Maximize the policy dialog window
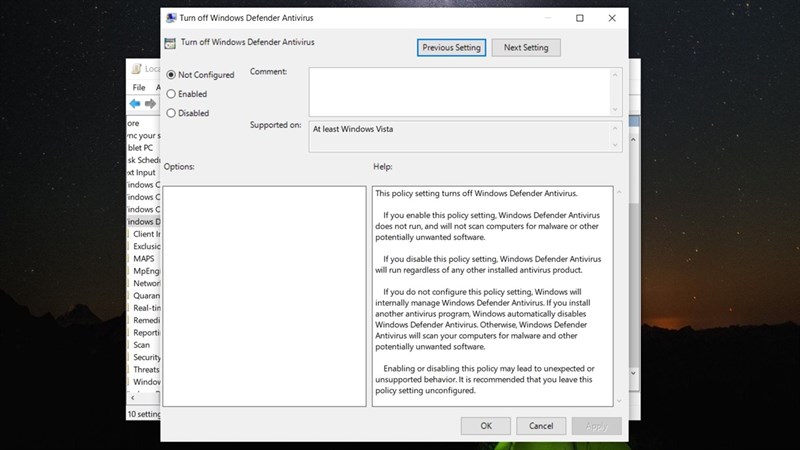The image size is (800, 450). tap(580, 18)
